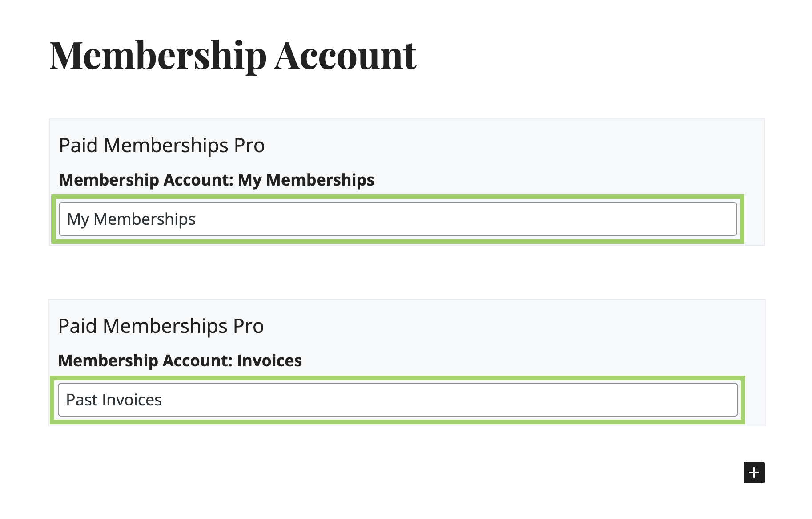Image resolution: width=812 pixels, height=519 pixels.
Task: Click the Paid Memberships Pro heading in top block
Action: tap(161, 145)
